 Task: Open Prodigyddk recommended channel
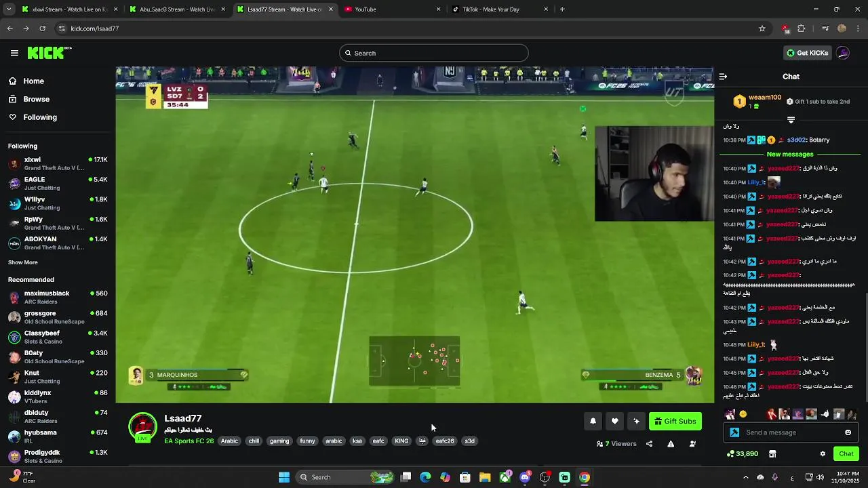58,456
